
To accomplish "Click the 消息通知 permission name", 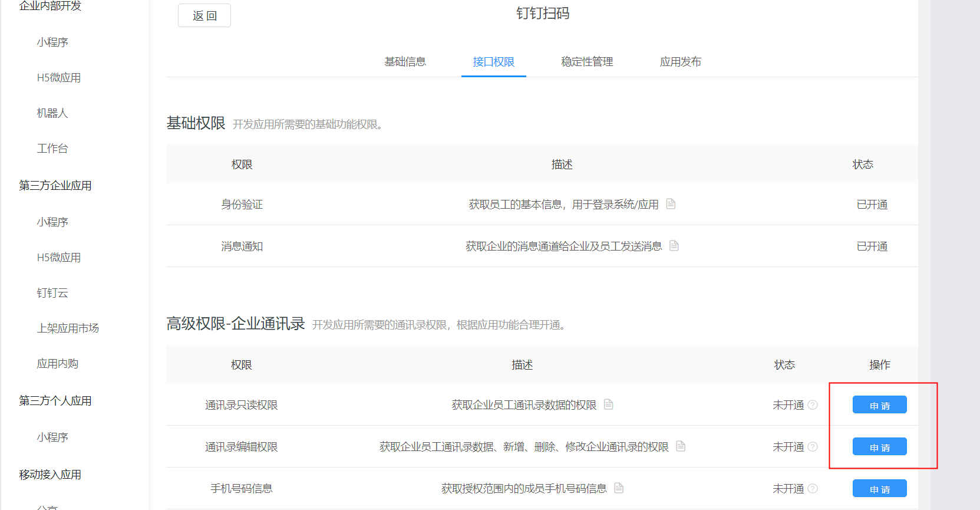I will pos(242,246).
